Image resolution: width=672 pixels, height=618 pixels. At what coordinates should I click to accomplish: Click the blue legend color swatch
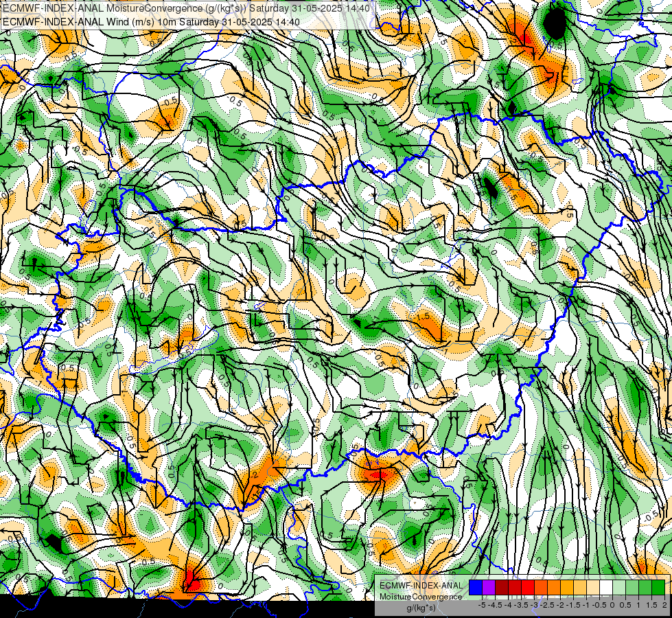pos(476,587)
